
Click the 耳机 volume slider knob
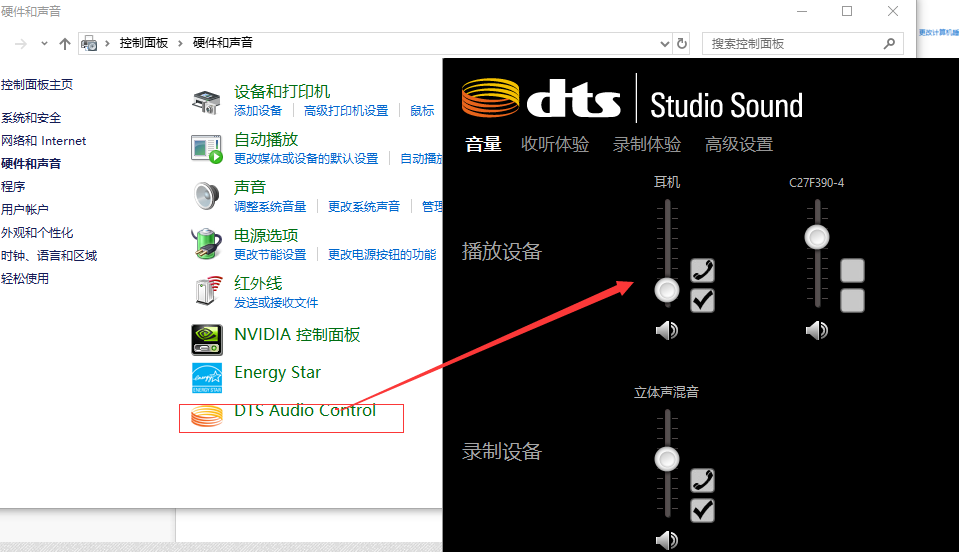click(667, 290)
